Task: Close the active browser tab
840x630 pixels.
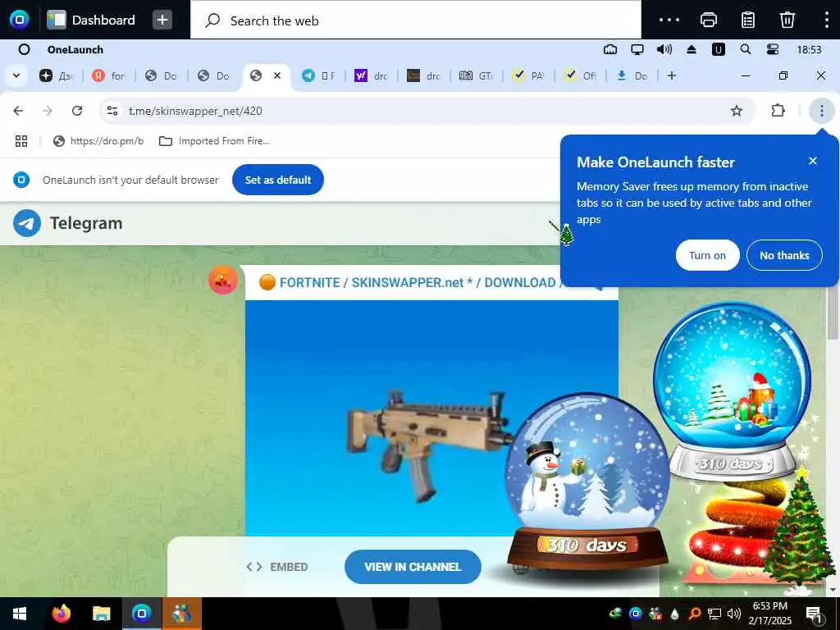Action: click(x=277, y=75)
